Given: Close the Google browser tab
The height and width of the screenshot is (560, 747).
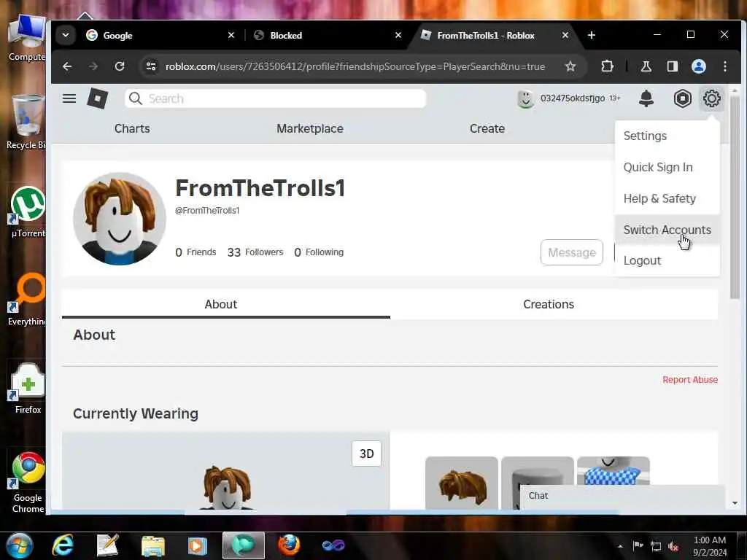Looking at the screenshot, I should pos(231,35).
